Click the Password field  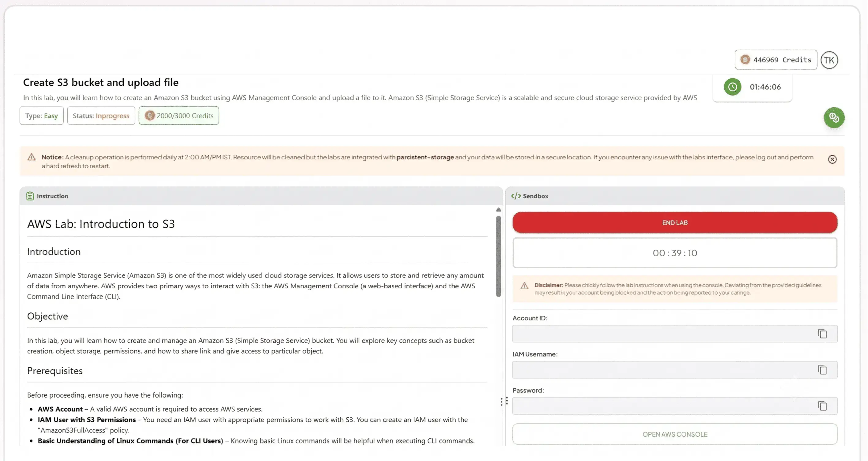point(675,406)
